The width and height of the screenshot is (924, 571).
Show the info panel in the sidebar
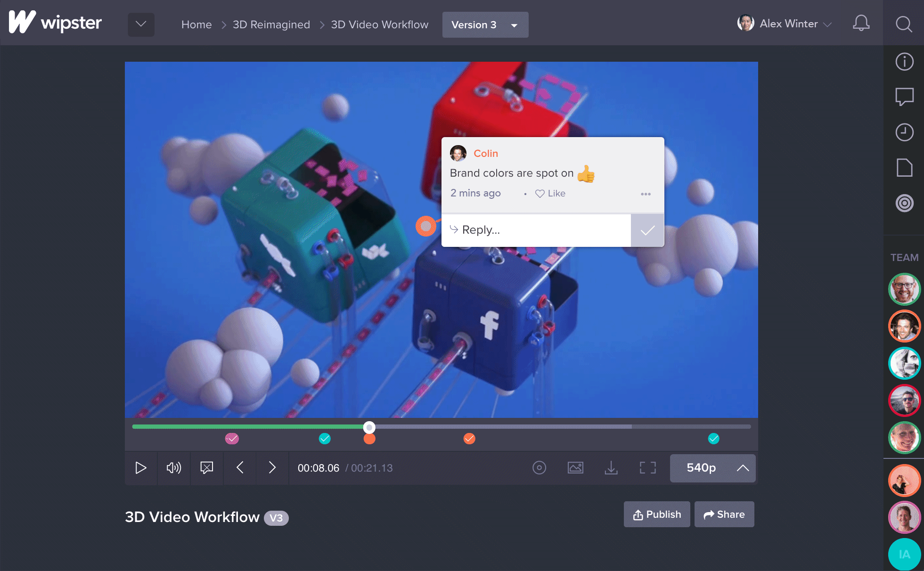904,62
